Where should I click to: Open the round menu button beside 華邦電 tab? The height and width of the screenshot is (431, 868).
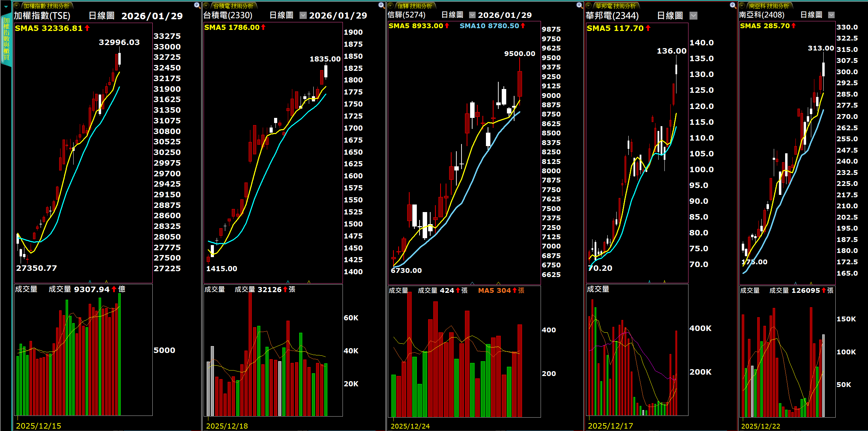tap(589, 6)
